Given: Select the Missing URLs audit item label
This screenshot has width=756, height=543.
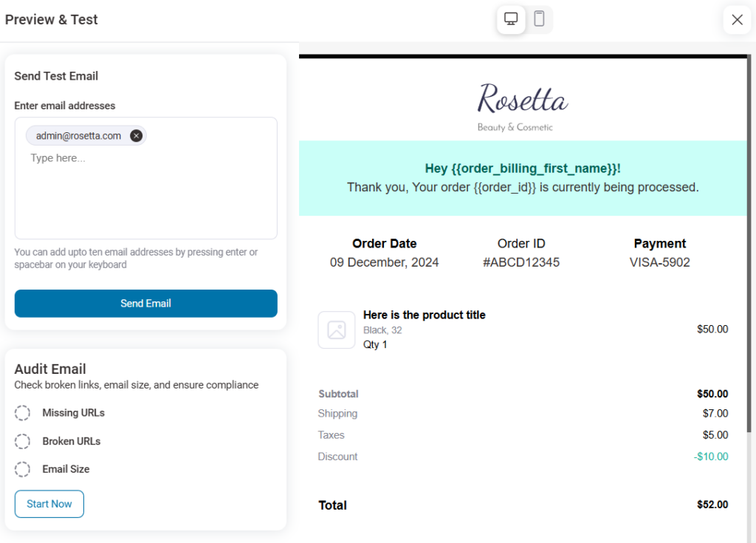Looking at the screenshot, I should pos(73,413).
